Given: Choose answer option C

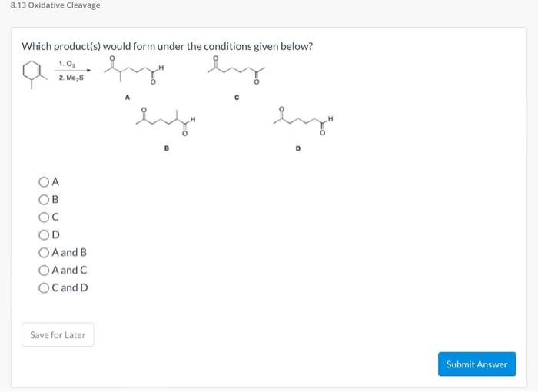Looking at the screenshot, I should (x=43, y=218).
